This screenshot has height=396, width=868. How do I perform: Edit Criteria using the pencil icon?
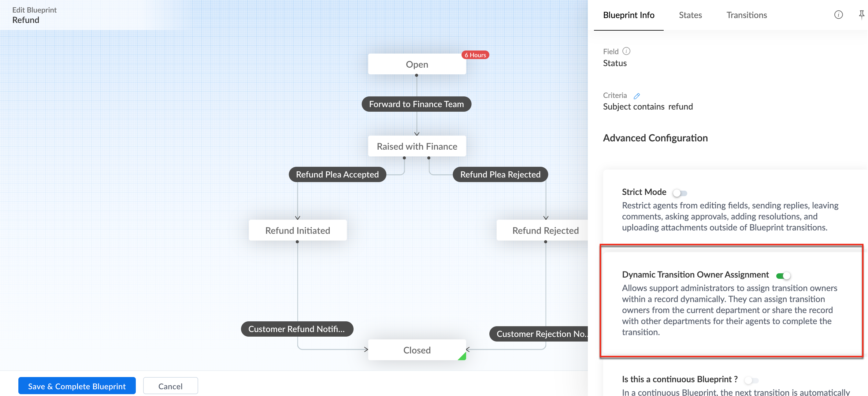pyautogui.click(x=636, y=96)
